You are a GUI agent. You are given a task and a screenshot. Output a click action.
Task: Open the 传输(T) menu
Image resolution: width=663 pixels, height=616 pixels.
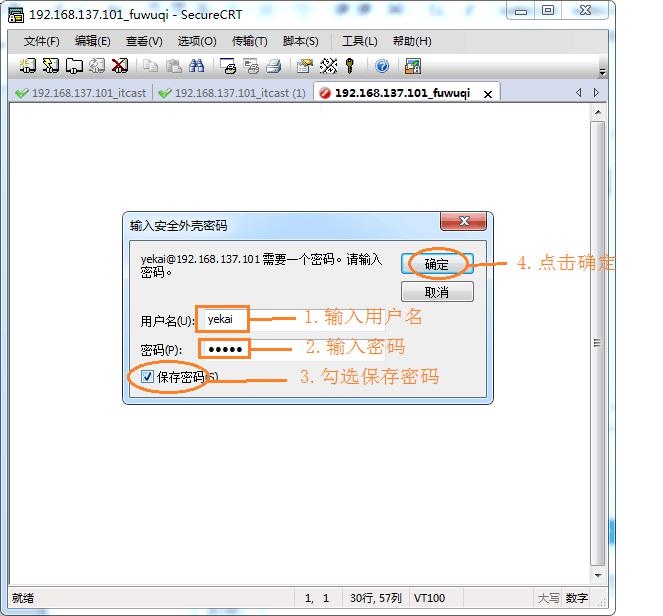pos(249,41)
